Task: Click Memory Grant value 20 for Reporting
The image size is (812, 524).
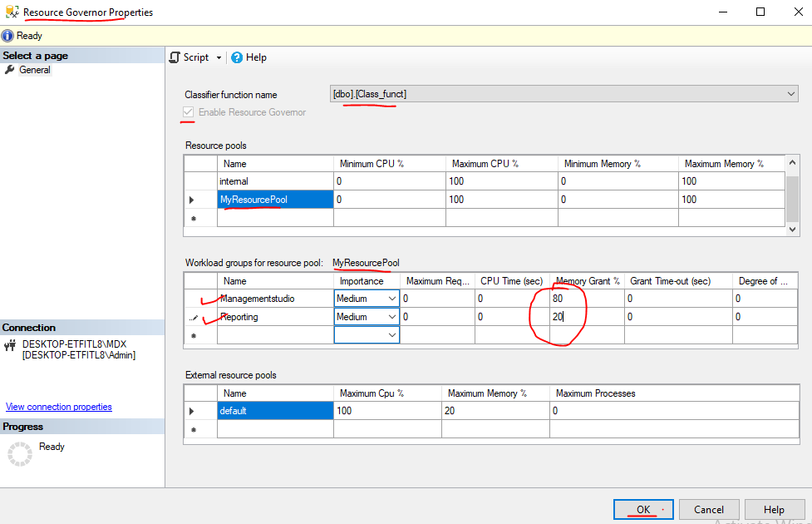Action: 587,317
